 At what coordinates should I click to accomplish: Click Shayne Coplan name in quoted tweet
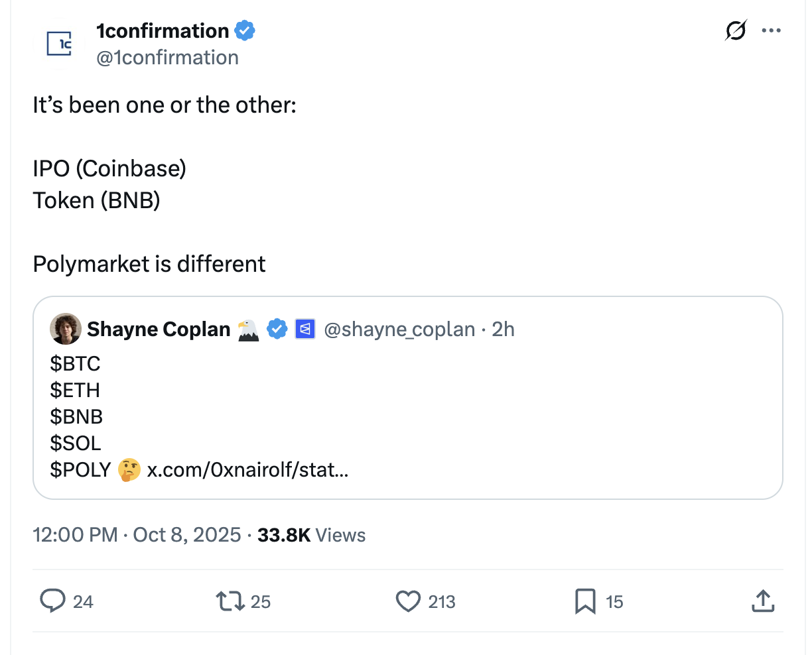tap(159, 329)
